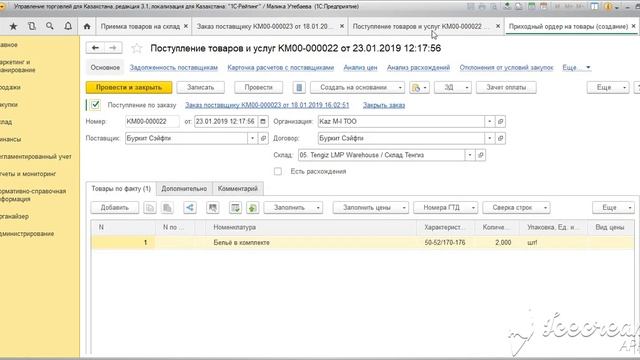Open the 'Еще' menu in table toolbar
The height and width of the screenshot is (360, 640).
(x=613, y=208)
